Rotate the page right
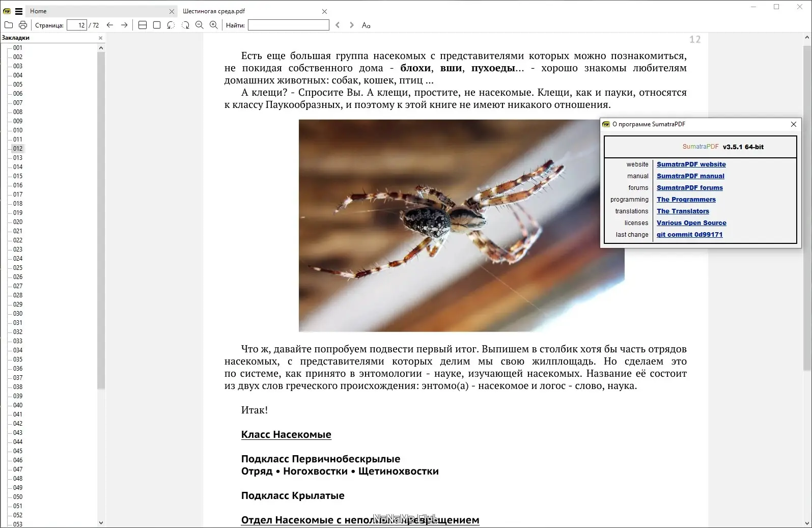Viewport: 812px width, 528px height. pyautogui.click(x=185, y=25)
